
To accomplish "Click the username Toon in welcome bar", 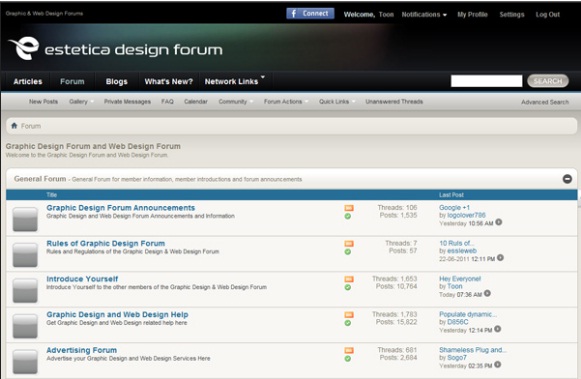I will (386, 14).
